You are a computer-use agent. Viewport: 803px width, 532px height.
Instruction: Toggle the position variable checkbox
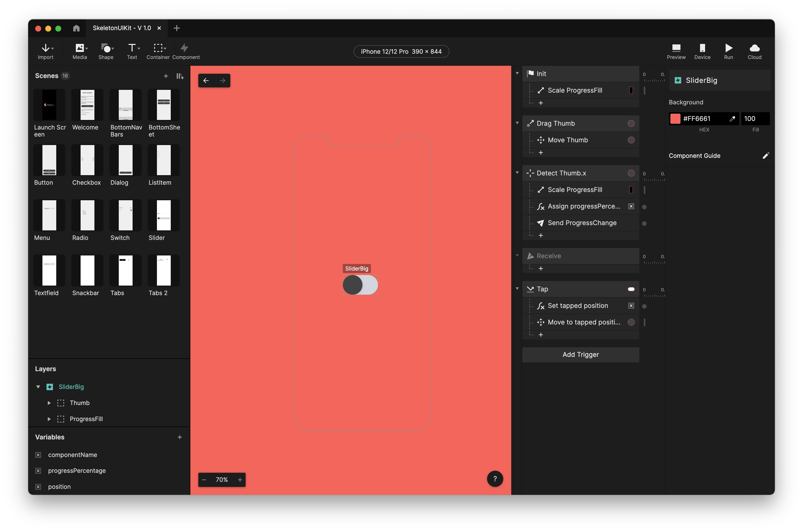[38, 487]
